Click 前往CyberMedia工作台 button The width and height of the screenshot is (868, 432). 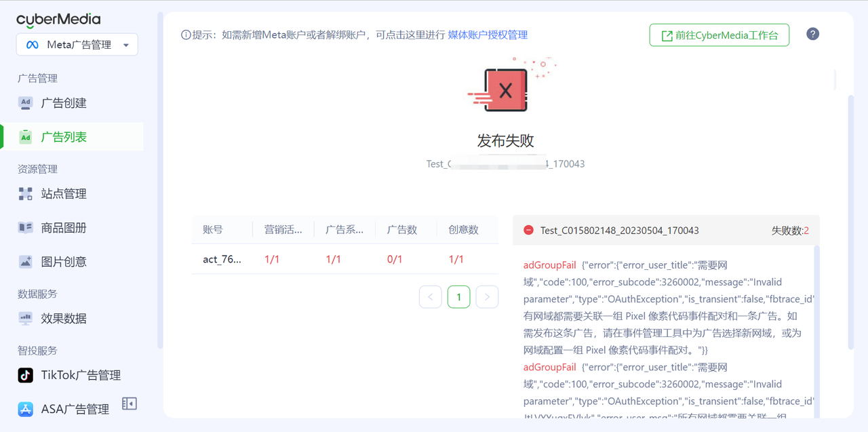tap(719, 35)
